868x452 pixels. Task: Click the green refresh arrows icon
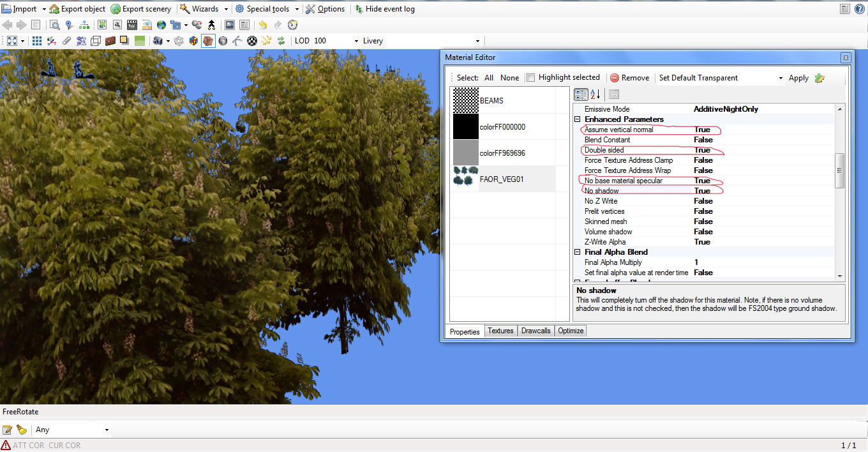tap(280, 41)
